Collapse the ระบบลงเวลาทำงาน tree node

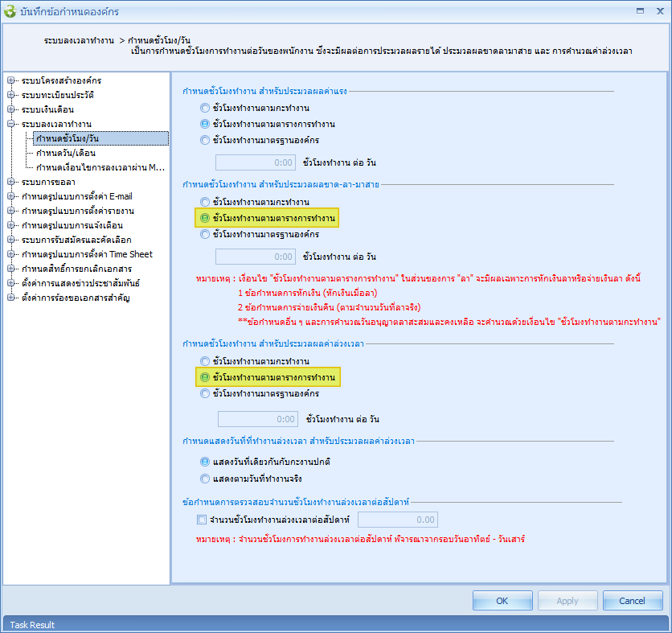point(10,124)
